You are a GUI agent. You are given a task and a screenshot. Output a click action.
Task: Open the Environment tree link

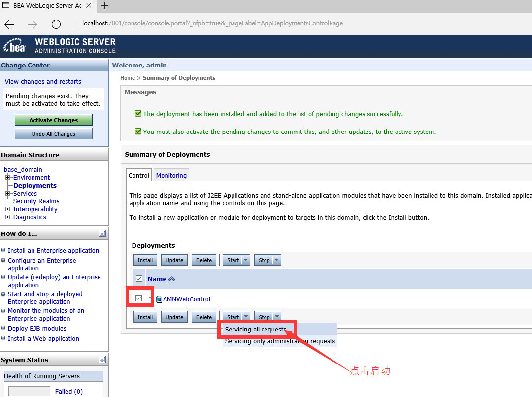click(x=32, y=177)
